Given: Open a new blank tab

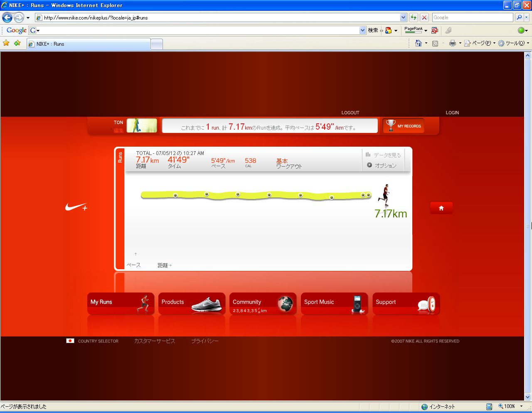Looking at the screenshot, I should coord(157,44).
